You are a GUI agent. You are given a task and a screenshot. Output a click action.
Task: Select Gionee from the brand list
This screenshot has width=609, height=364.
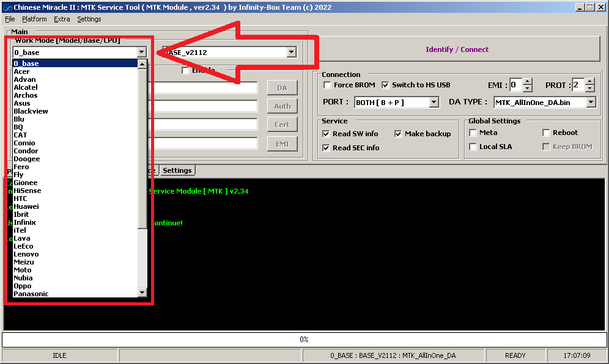click(75, 183)
